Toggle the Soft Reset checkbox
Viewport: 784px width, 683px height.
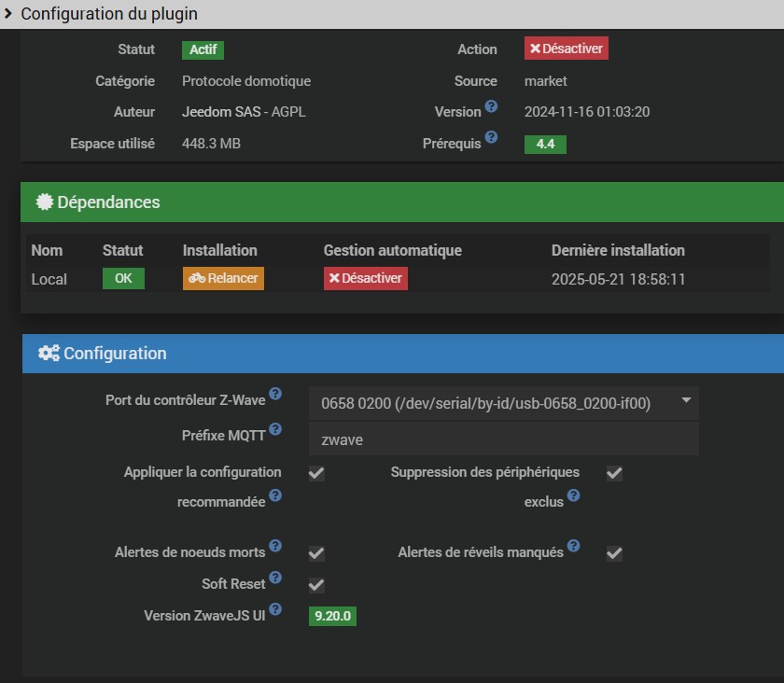click(x=316, y=585)
